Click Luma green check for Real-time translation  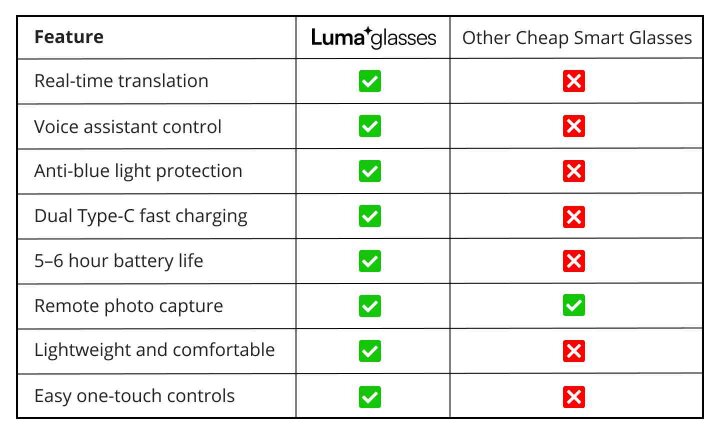[x=370, y=82]
